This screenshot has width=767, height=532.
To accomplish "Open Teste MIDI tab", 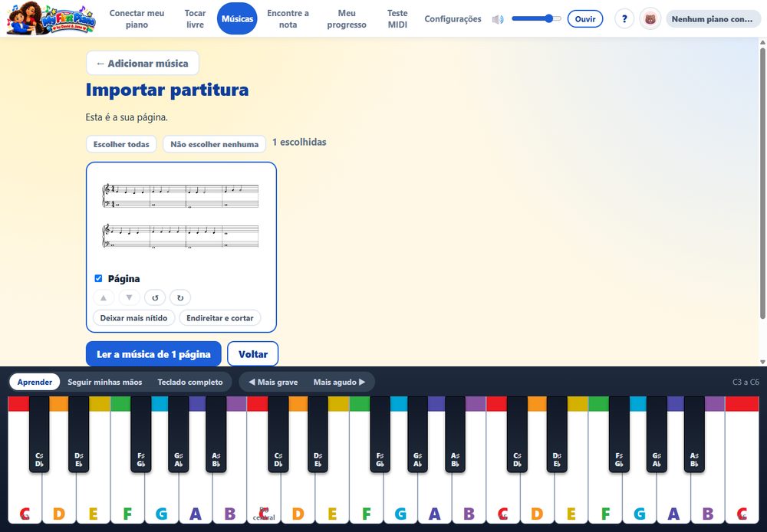I will (397, 18).
